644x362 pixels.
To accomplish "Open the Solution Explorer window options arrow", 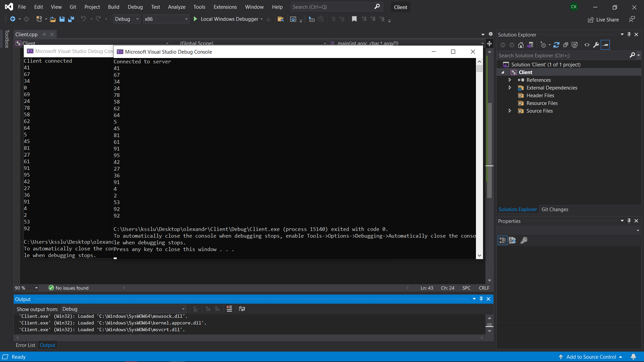I will [x=622, y=35].
